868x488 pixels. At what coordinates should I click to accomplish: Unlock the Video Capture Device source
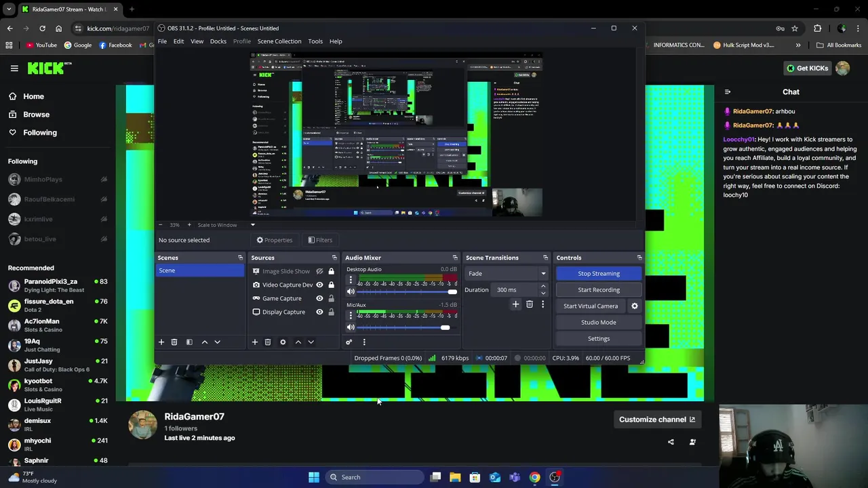[x=331, y=285]
